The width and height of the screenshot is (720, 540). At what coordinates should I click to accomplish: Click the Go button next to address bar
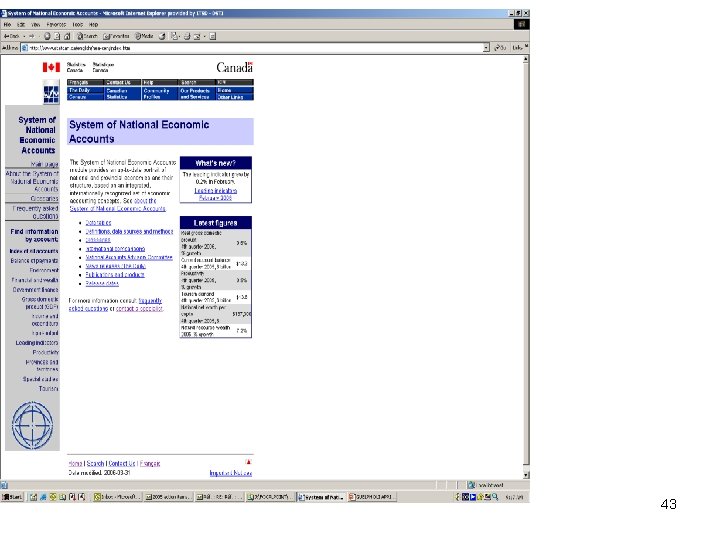(x=501, y=48)
